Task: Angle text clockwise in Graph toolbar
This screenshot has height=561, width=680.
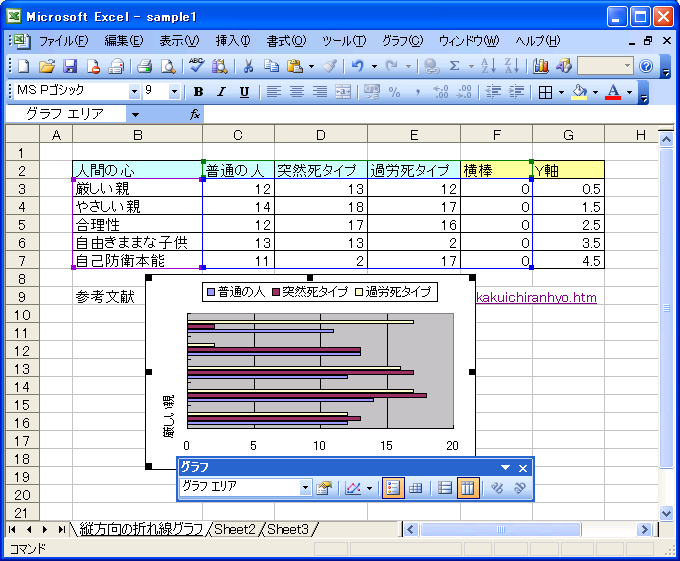Action: [497, 488]
